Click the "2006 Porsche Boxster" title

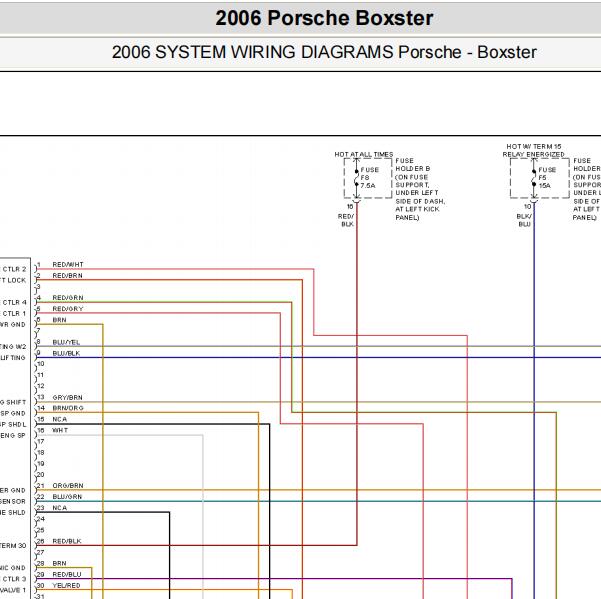[324, 18]
